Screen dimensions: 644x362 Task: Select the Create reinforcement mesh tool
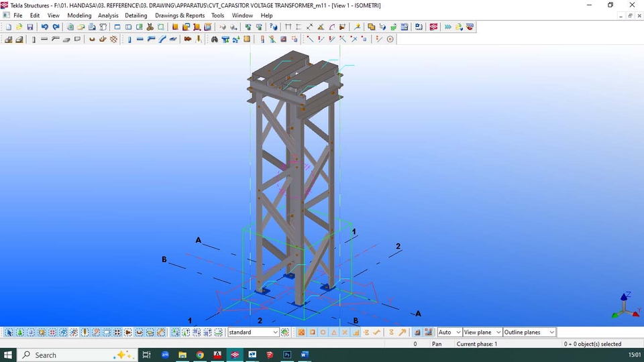point(114,40)
